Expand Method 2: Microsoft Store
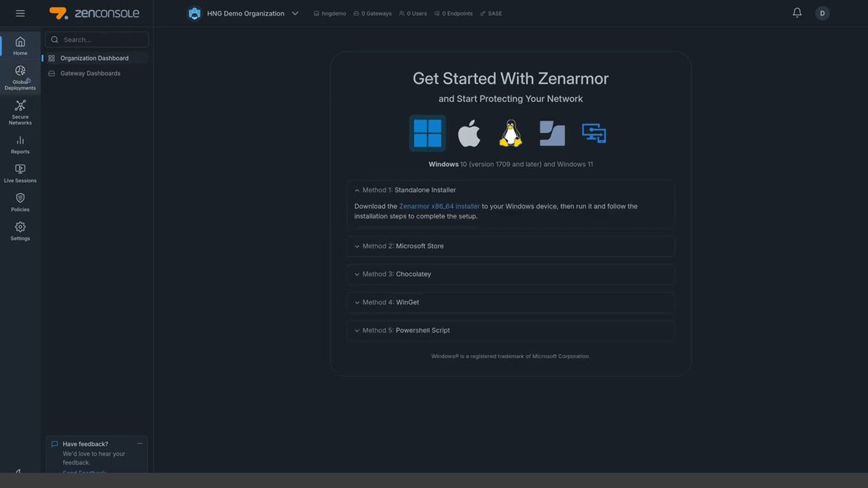 tap(511, 246)
